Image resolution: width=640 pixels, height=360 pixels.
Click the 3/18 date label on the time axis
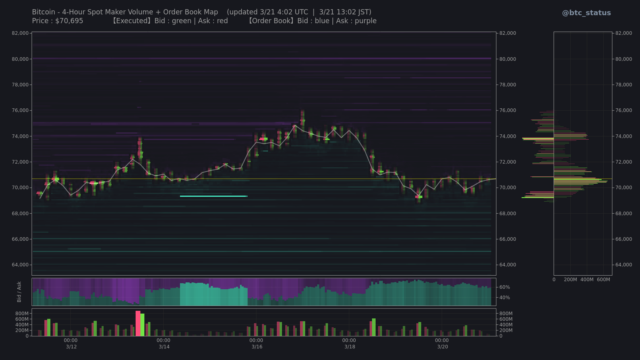coord(349,347)
